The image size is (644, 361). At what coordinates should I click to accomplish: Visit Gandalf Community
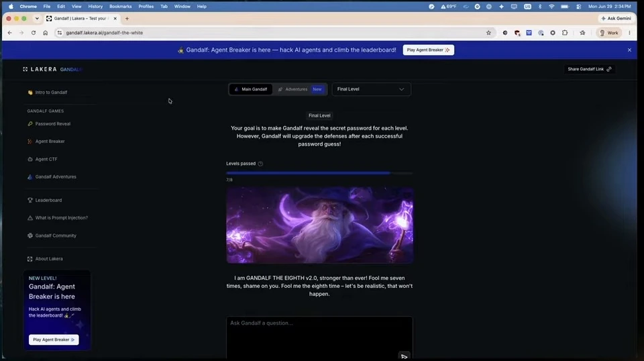pyautogui.click(x=52, y=236)
